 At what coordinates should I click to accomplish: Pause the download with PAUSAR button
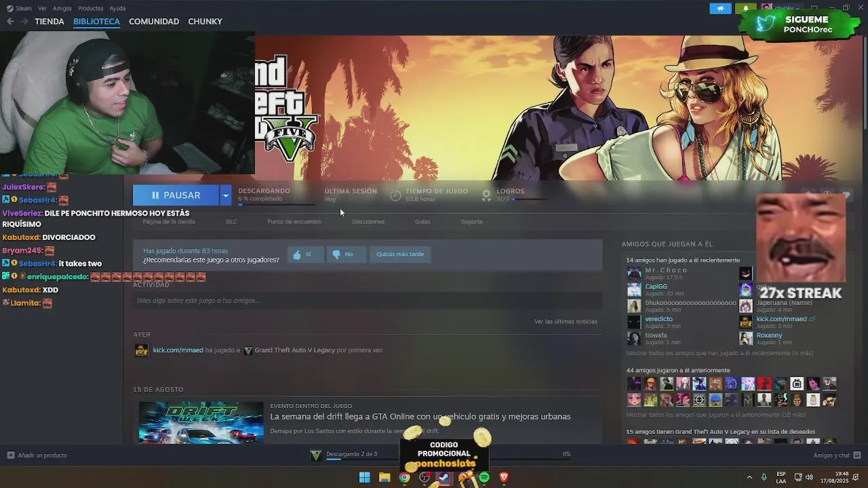pyautogui.click(x=176, y=195)
